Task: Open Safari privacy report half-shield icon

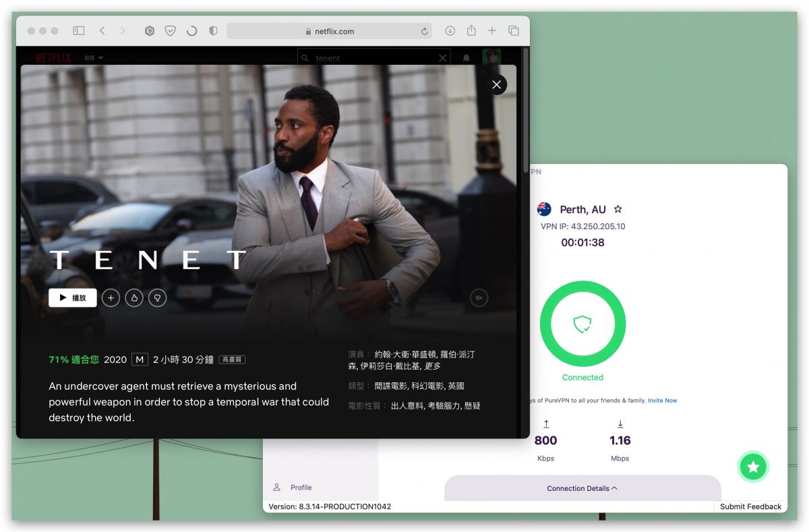Action: point(213,31)
